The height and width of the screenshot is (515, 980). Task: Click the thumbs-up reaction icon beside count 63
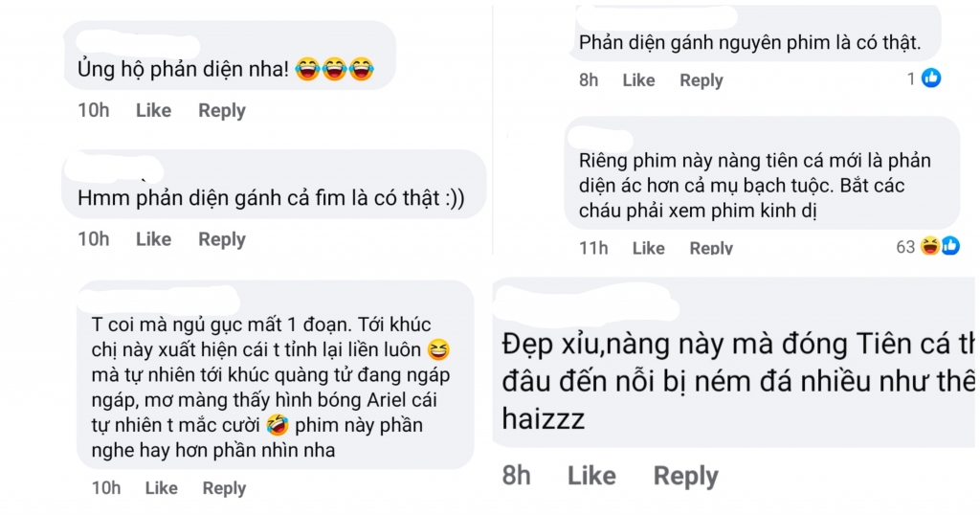click(950, 246)
